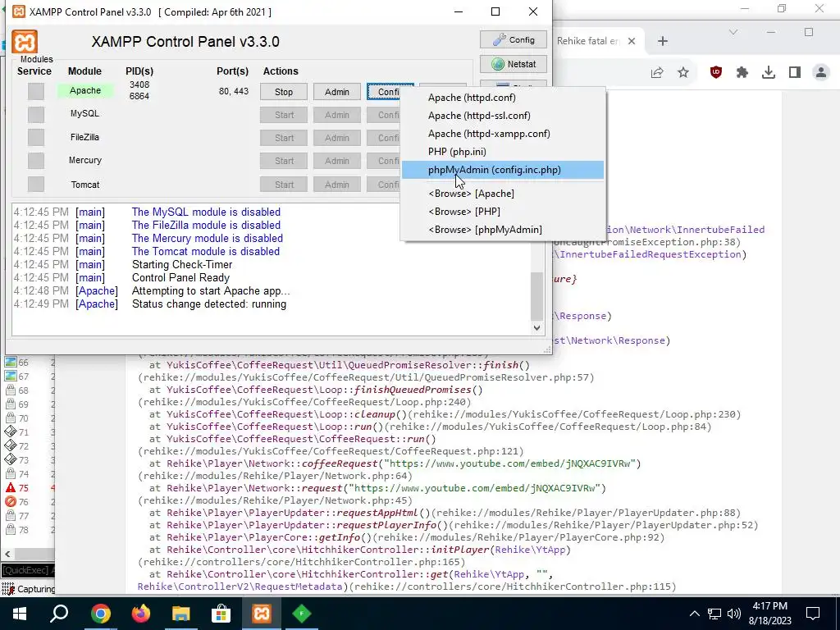Bookmark the page with the star icon
Image resolution: width=840 pixels, height=630 pixels.
tap(683, 72)
